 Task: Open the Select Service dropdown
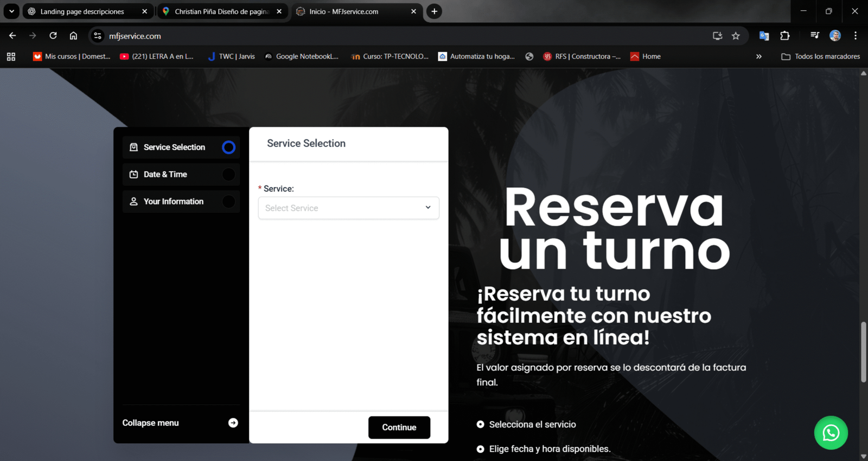pyautogui.click(x=348, y=208)
